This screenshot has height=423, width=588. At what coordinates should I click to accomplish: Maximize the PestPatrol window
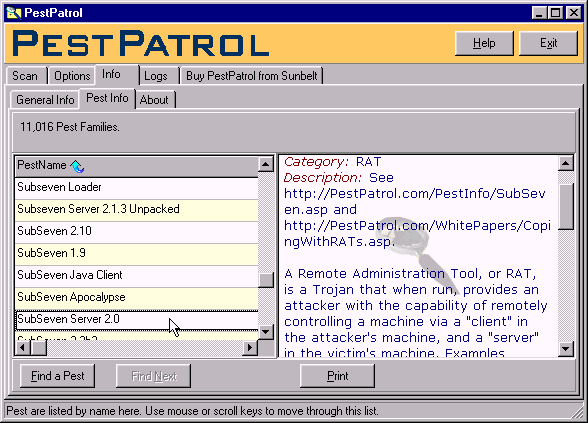tap(555, 13)
